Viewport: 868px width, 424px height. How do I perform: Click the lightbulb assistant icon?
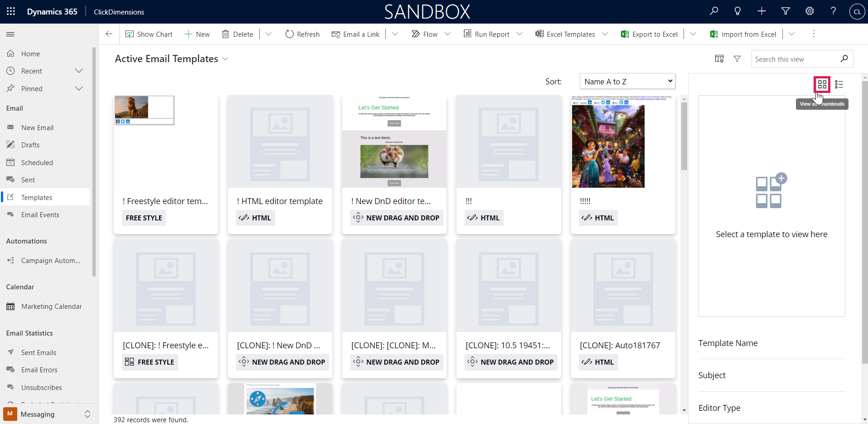[737, 11]
